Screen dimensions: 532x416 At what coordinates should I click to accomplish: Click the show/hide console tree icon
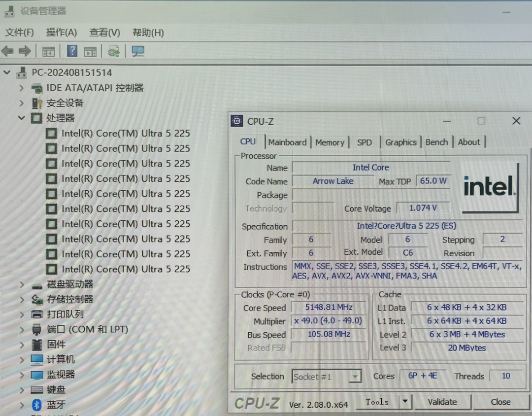coord(48,51)
